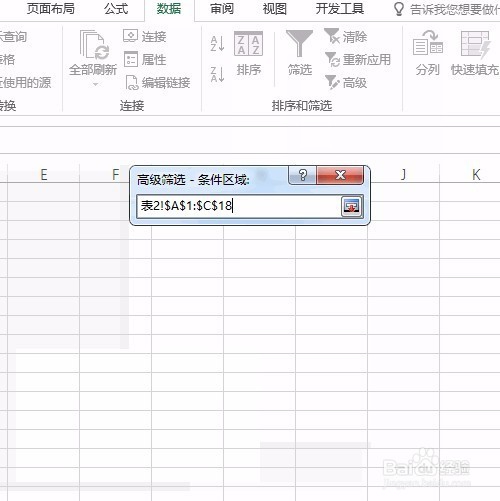The image size is (500, 501).
Task: Click the criteria range input field
Action: [x=239, y=206]
